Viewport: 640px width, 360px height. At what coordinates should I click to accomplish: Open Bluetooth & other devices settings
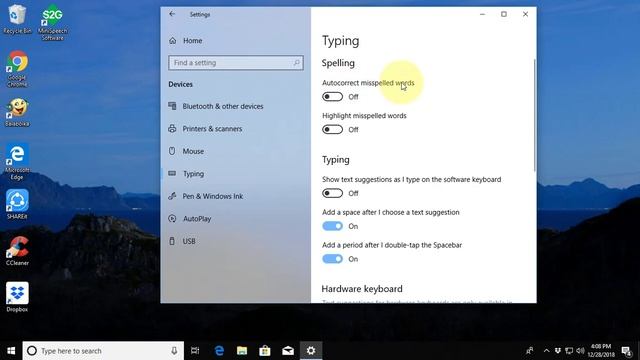(216, 106)
